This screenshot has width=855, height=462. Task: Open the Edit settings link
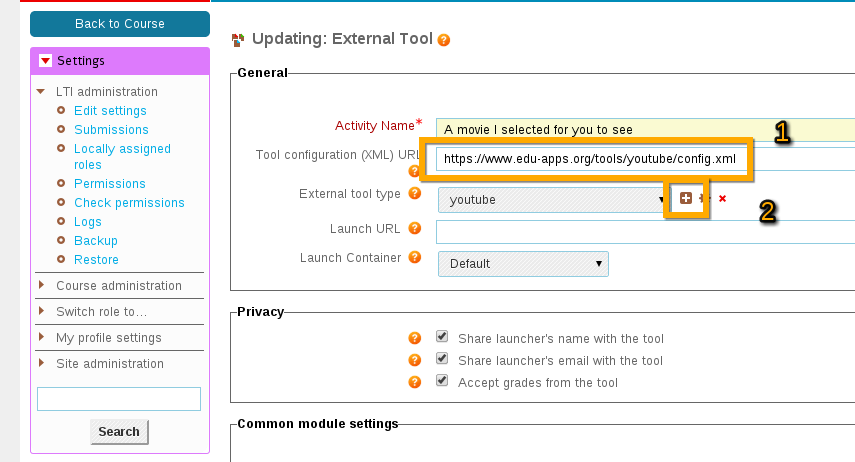(110, 111)
